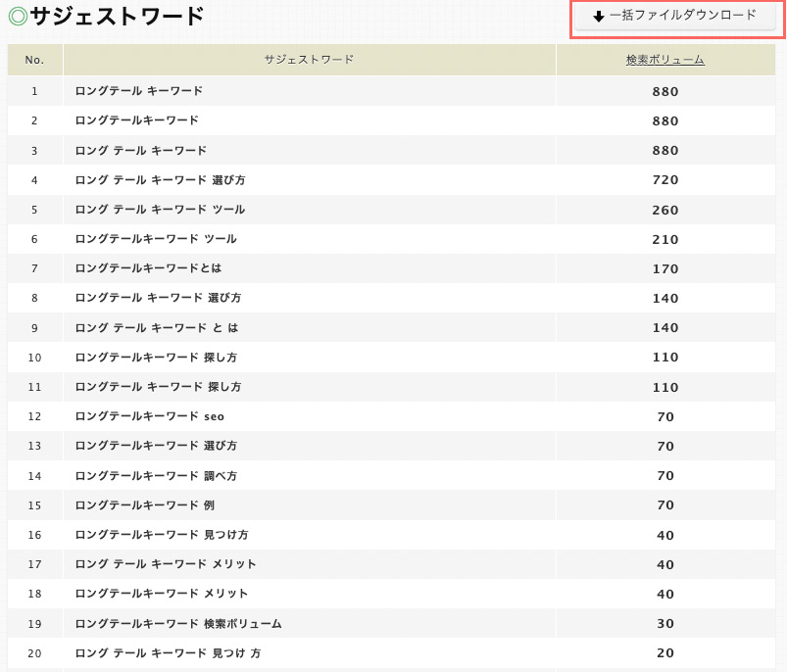Image resolution: width=787 pixels, height=672 pixels.
Task: Select ロング テール キーワード メリット in row 17
Action: (x=166, y=564)
